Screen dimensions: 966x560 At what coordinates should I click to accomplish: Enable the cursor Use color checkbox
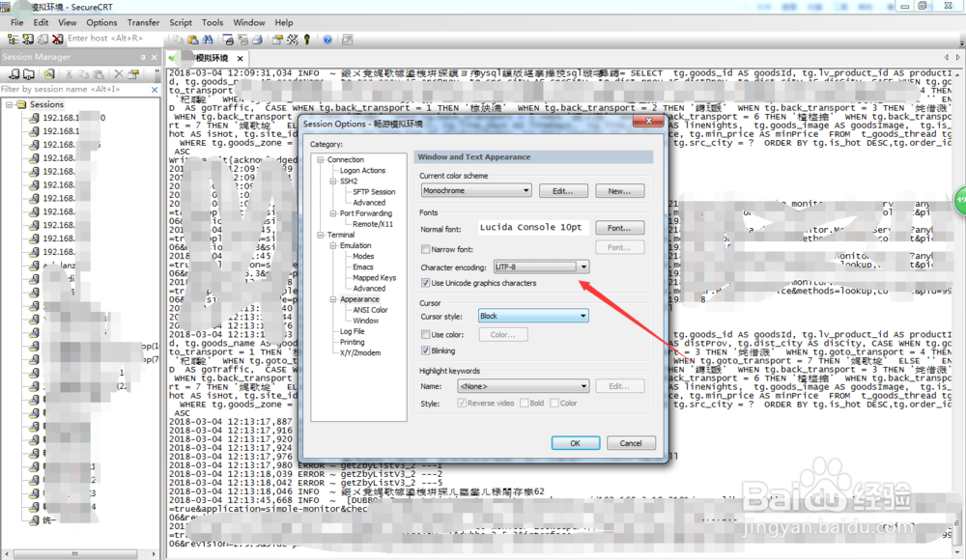click(425, 334)
